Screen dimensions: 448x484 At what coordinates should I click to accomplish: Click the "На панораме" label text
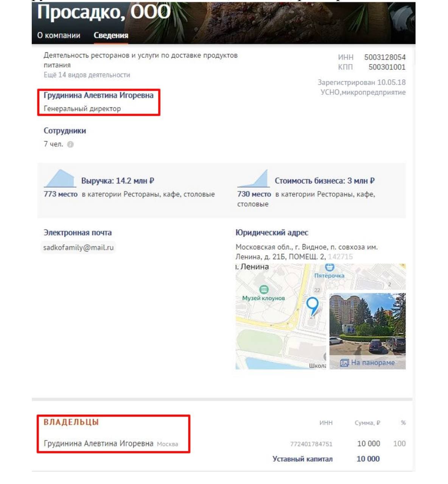373,363
